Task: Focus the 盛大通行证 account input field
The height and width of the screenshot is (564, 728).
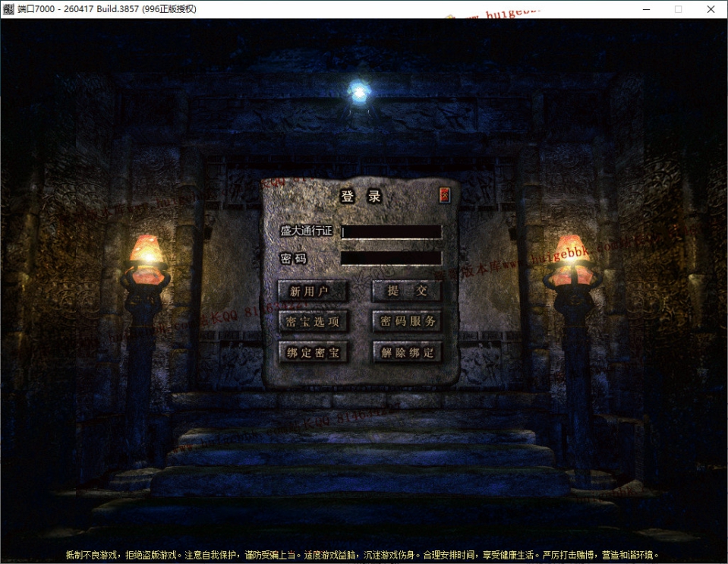Action: [391, 232]
